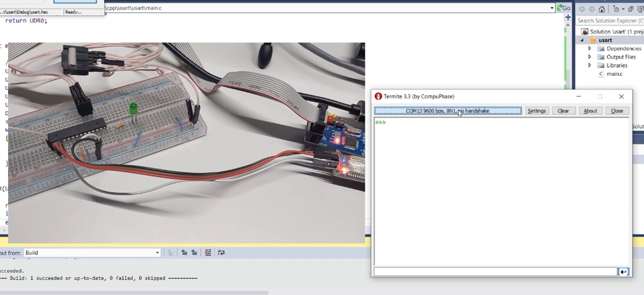Click the 'return UDR0;' code line
This screenshot has width=644, height=295.
[x=26, y=20]
